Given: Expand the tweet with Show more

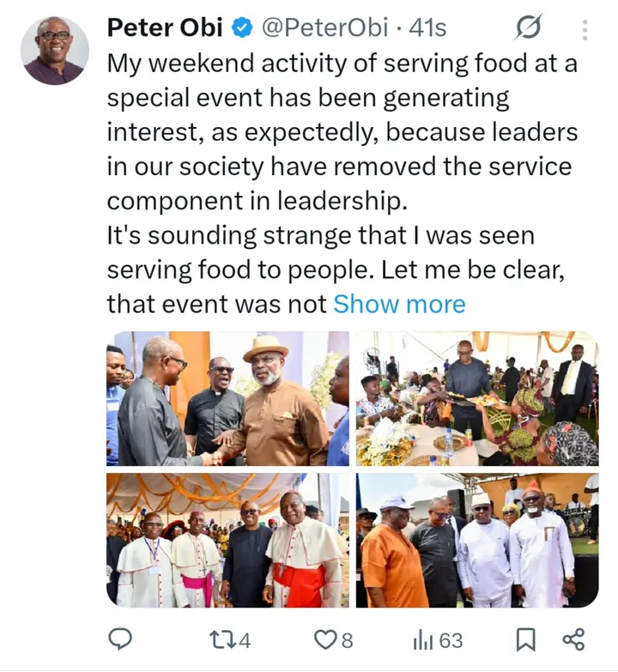Looking at the screenshot, I should click(399, 304).
